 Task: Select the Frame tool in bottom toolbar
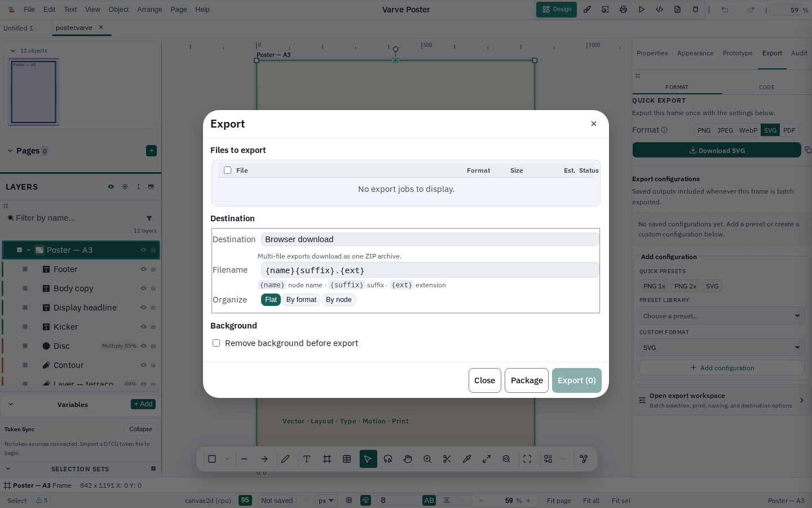[327, 459]
